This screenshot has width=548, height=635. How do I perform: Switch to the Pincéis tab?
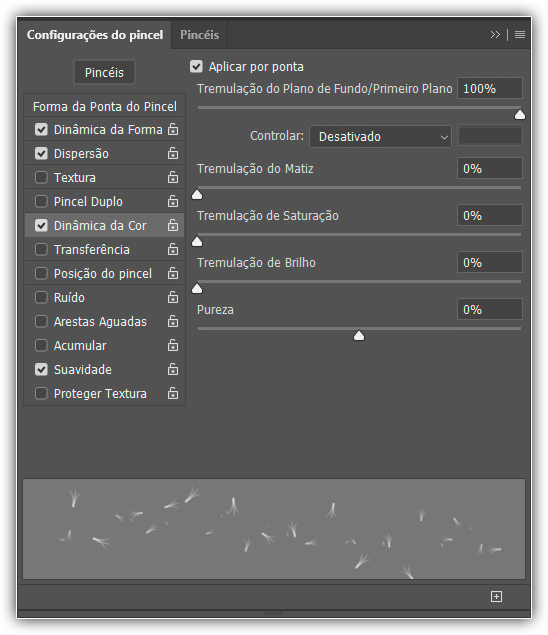tap(199, 35)
